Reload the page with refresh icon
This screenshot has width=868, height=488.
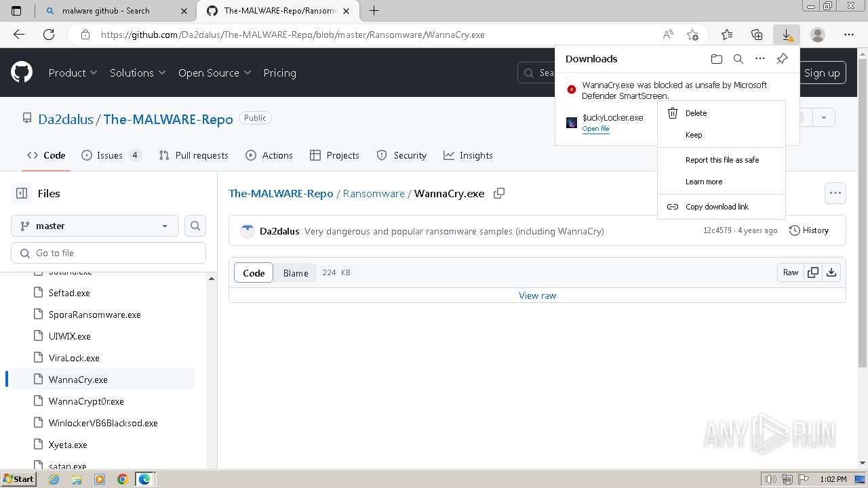click(49, 35)
